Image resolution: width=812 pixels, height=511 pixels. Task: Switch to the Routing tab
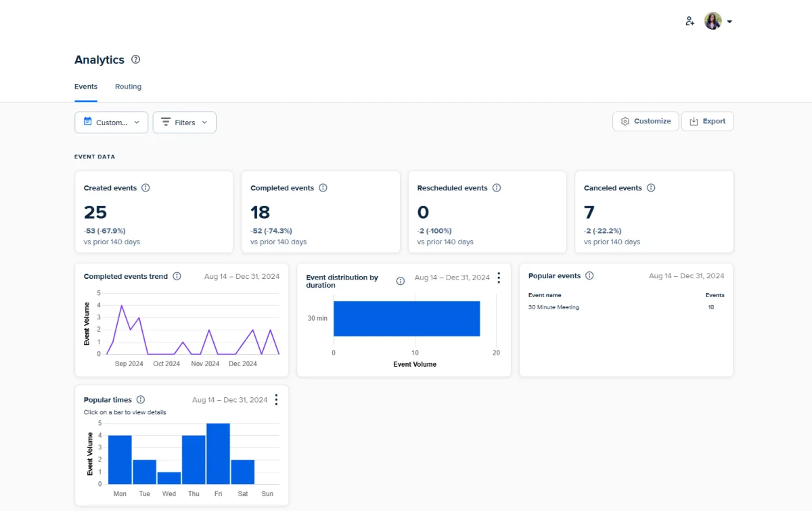click(x=128, y=87)
